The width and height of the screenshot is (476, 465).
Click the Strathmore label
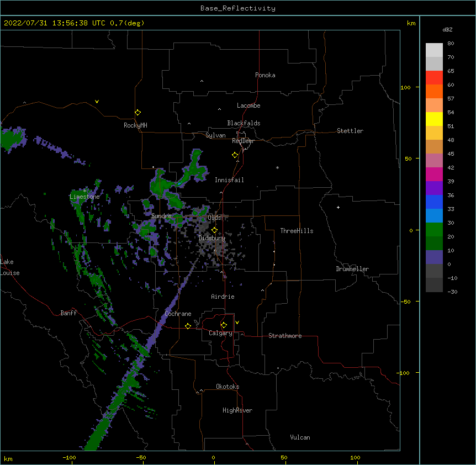(285, 336)
